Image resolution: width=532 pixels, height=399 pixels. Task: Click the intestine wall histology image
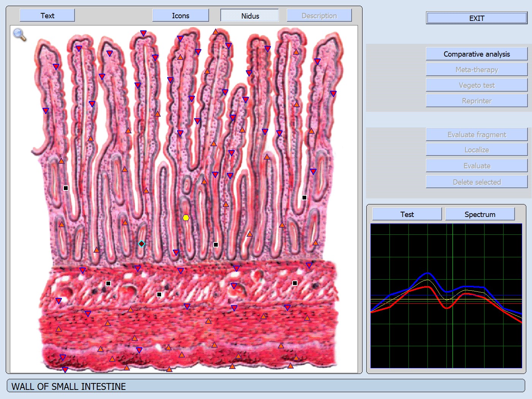tap(184, 199)
